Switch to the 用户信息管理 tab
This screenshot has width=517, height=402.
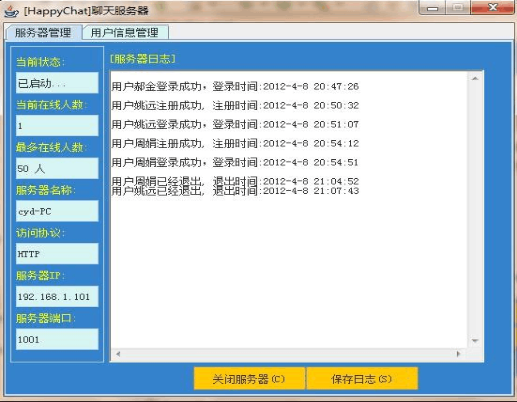click(125, 33)
